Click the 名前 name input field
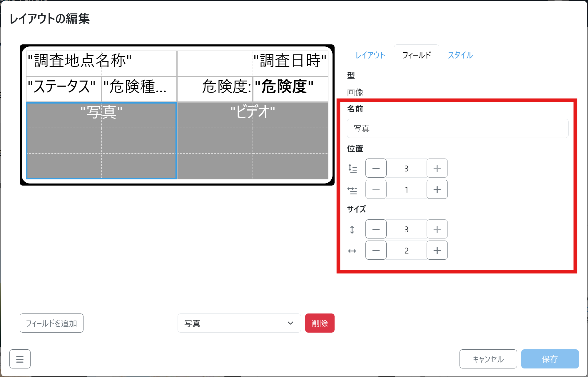 [457, 129]
